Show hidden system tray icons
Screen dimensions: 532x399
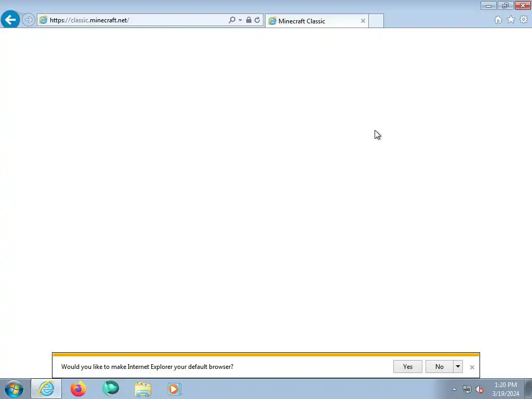tap(454, 389)
